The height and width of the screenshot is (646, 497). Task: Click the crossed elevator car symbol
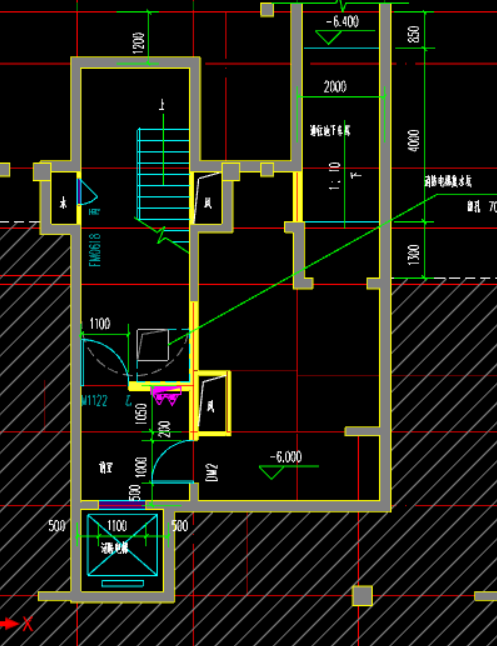pyautogui.click(x=122, y=545)
